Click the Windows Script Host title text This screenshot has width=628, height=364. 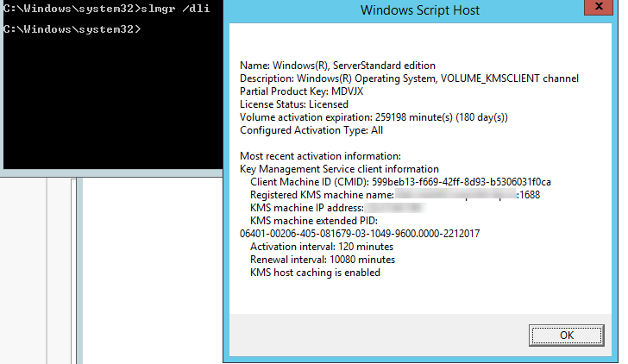click(x=420, y=10)
